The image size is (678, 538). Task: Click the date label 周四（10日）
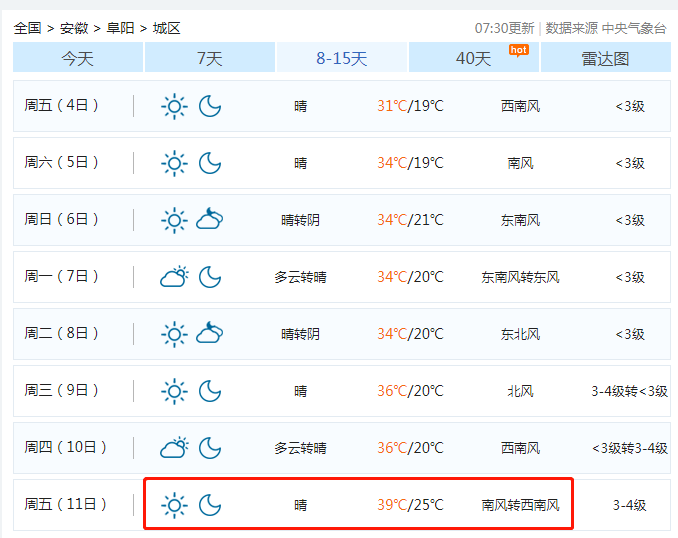click(65, 447)
